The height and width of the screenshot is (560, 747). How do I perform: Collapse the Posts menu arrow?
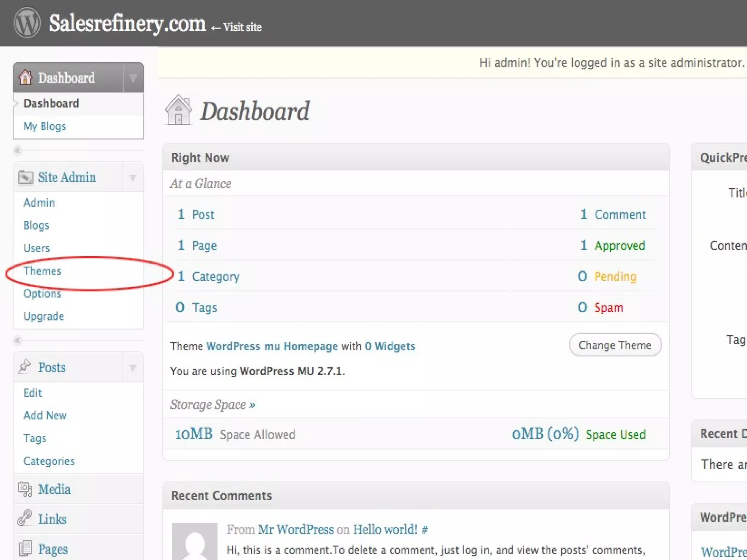pos(133,367)
